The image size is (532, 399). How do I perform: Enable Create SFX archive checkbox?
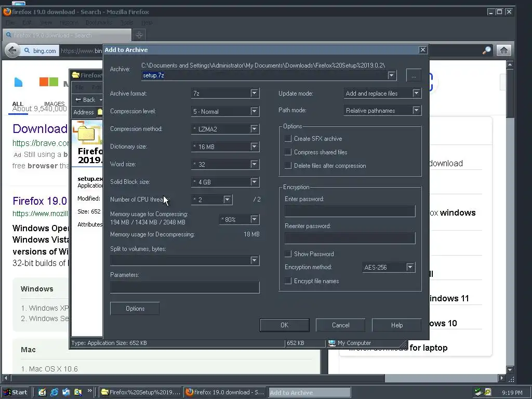tap(288, 138)
